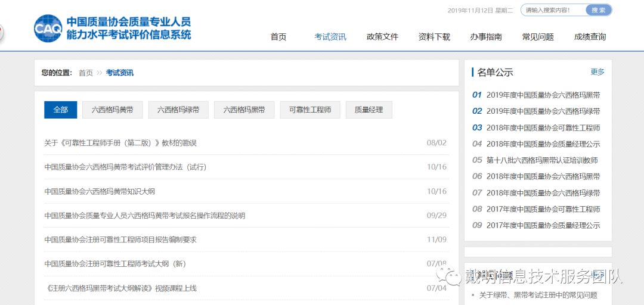Click the date 08/02 on the 勘误 row
Viewport: 644px width, 305px height.
436,143
